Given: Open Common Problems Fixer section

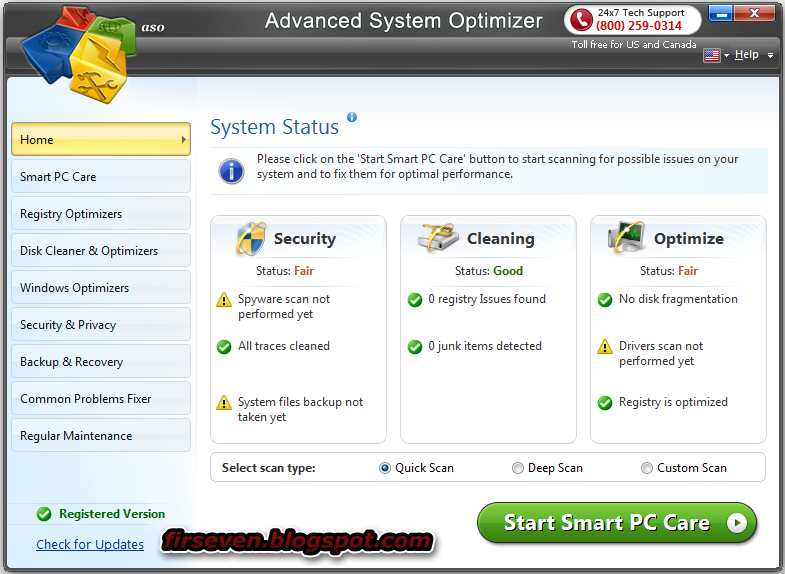Looking at the screenshot, I should click(101, 399).
